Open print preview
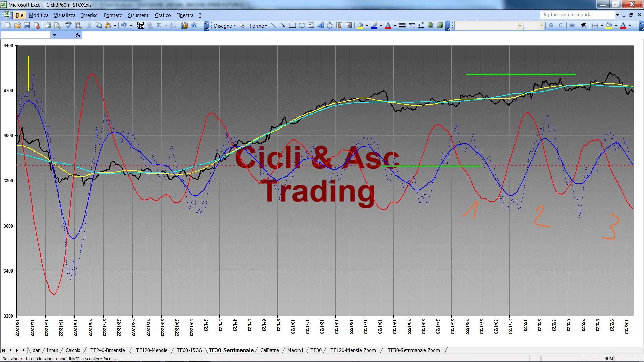 [x=57, y=25]
